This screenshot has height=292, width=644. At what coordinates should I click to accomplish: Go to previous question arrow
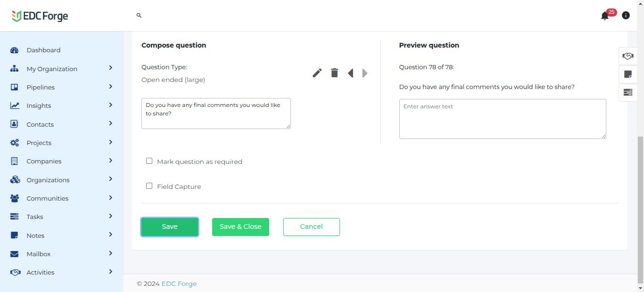(x=350, y=73)
